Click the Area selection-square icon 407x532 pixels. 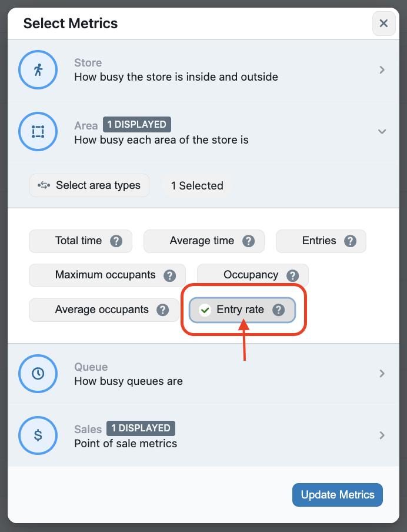click(x=38, y=131)
